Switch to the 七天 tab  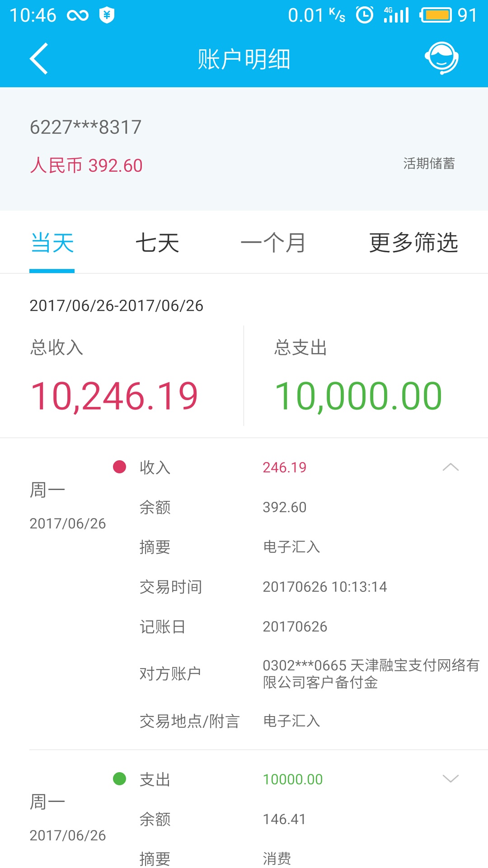(x=157, y=243)
